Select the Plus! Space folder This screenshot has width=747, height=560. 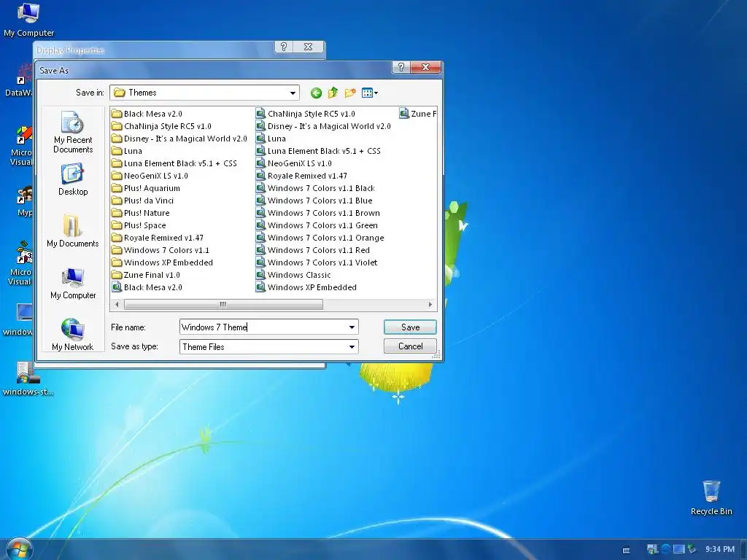point(139,225)
